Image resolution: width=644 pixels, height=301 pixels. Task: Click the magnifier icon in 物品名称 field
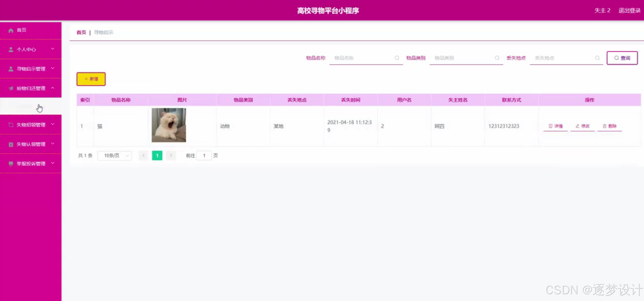click(397, 58)
